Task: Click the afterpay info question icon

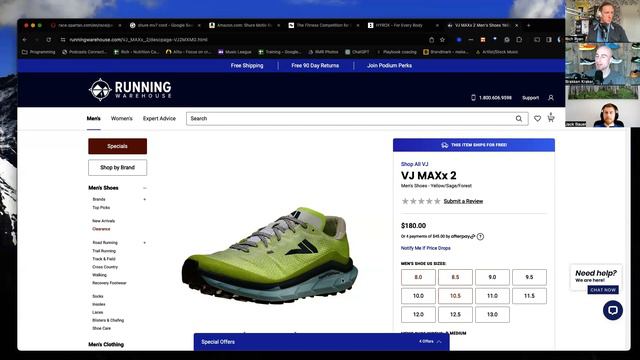Action: coord(480,236)
